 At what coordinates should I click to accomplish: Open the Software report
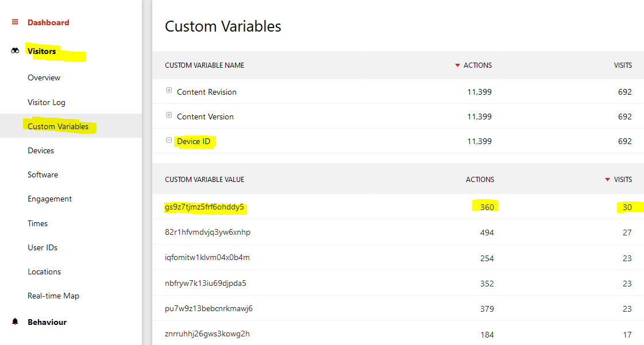[x=43, y=175]
